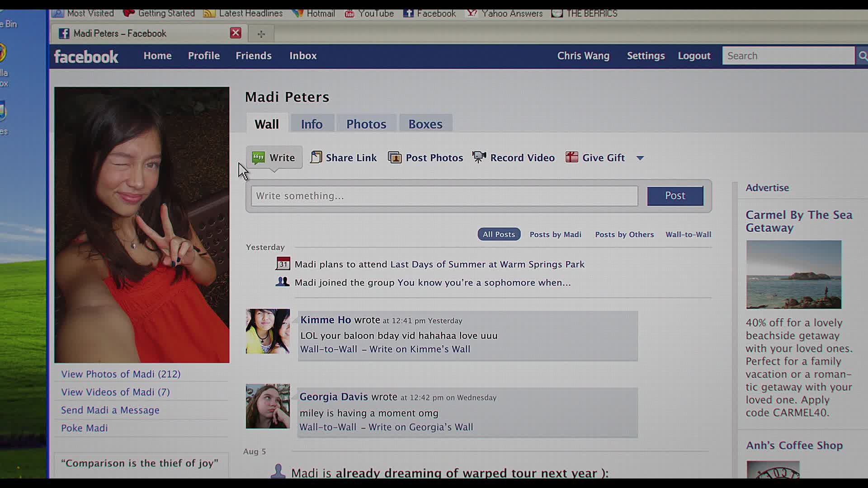Click the Record Video camera icon
868x488 pixels.
(x=479, y=157)
